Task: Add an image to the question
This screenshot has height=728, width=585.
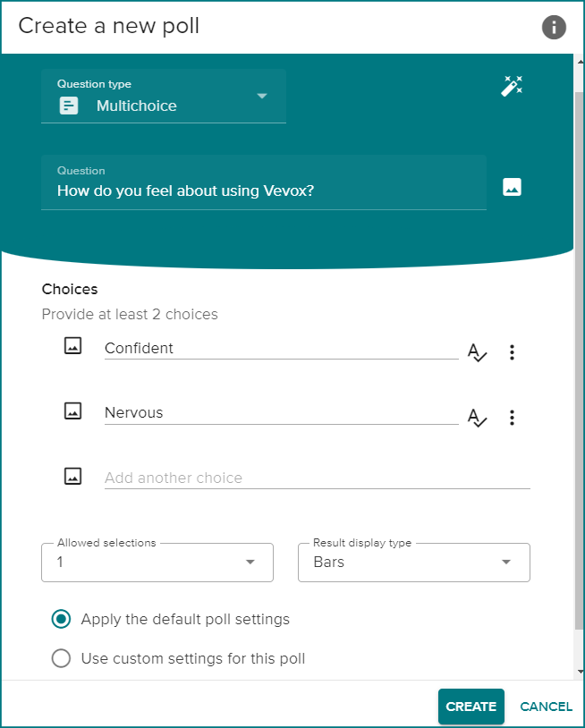Action: [512, 188]
